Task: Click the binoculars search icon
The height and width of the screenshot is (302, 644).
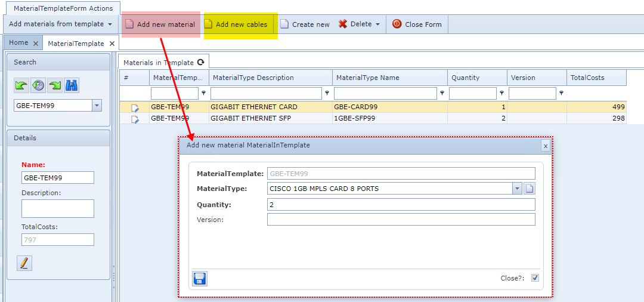Action: [x=72, y=85]
